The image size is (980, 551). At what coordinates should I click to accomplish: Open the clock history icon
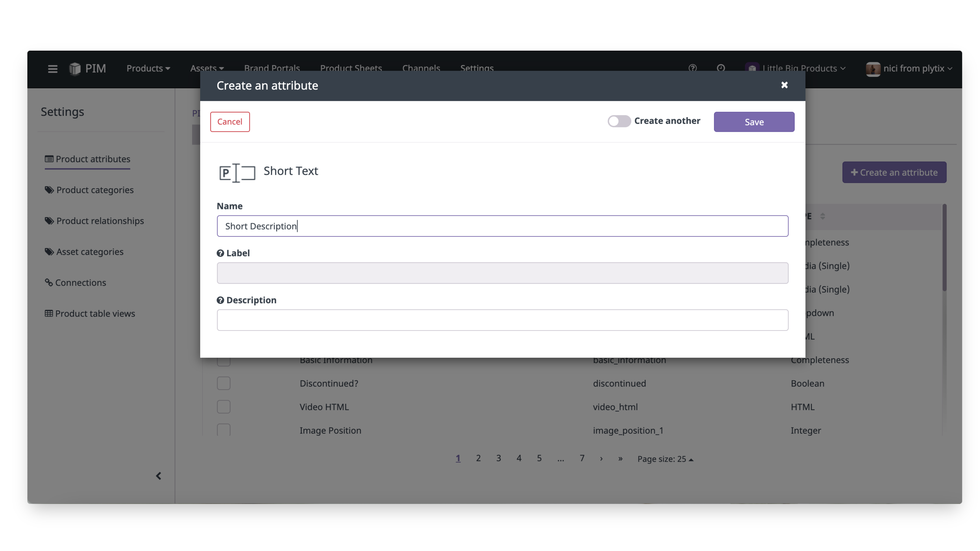721,68
